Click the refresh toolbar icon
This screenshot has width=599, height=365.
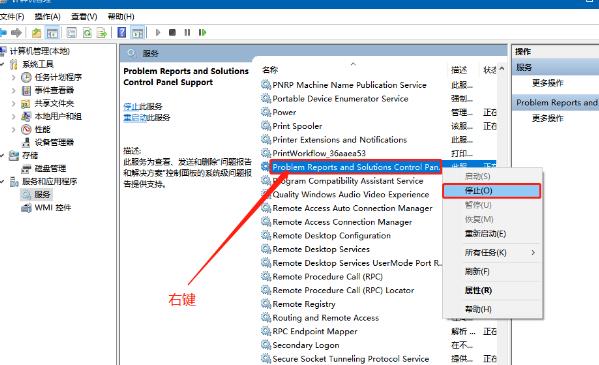coord(87,33)
